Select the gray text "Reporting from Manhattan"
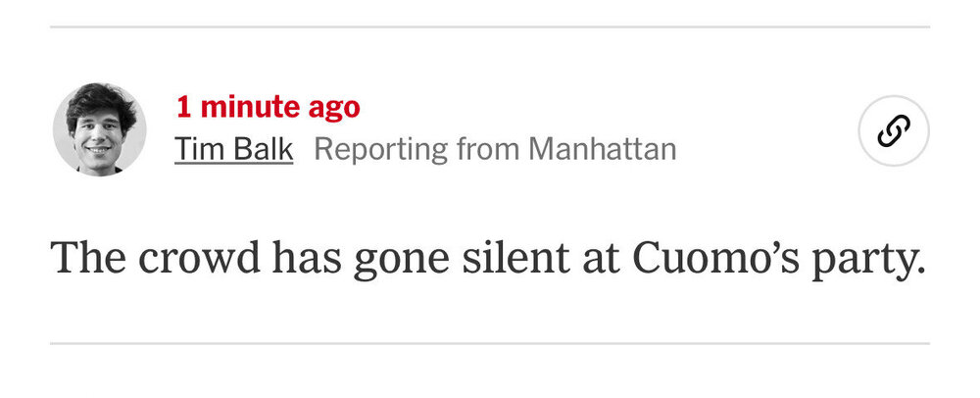 click(x=495, y=150)
